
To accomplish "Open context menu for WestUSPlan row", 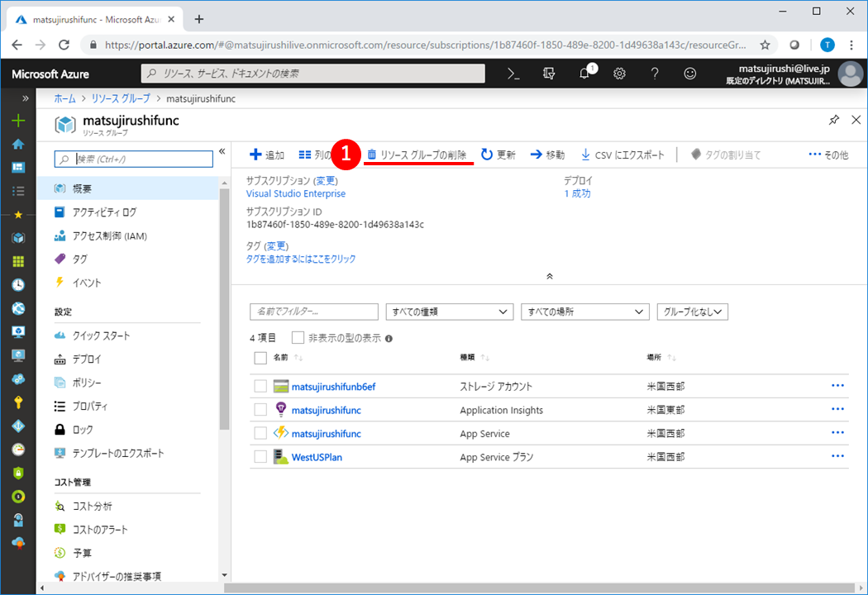I will (837, 456).
